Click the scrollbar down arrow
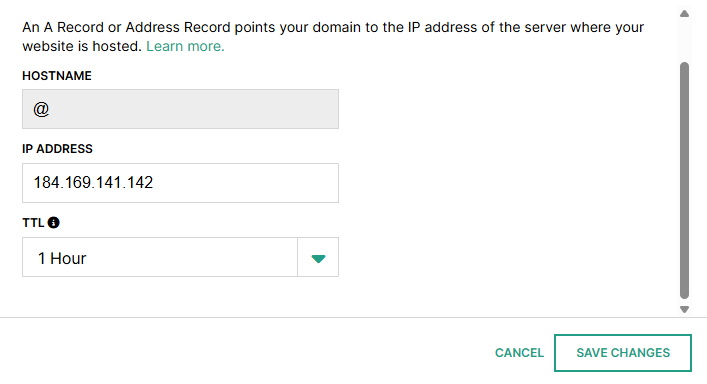The height and width of the screenshot is (384, 707). click(684, 310)
